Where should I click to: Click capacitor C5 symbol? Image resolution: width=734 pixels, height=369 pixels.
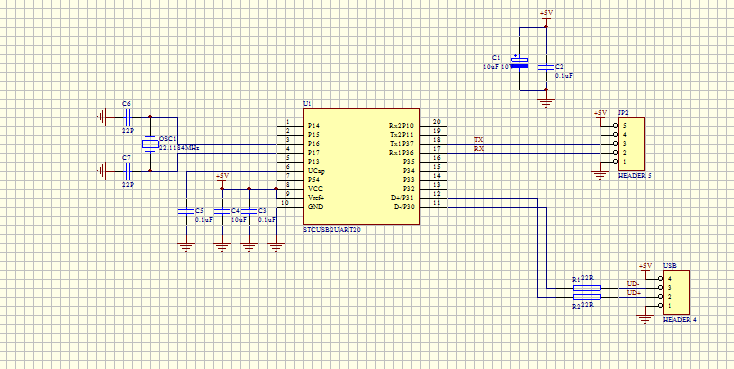click(x=186, y=211)
